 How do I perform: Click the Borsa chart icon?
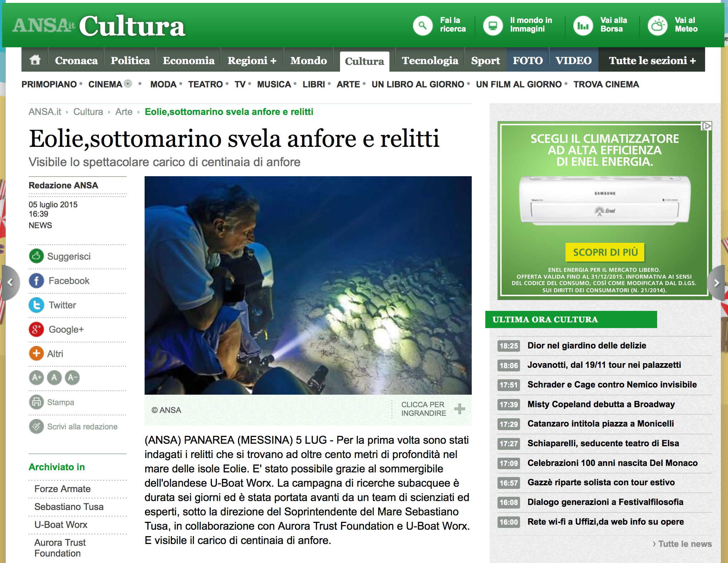pos(583,26)
